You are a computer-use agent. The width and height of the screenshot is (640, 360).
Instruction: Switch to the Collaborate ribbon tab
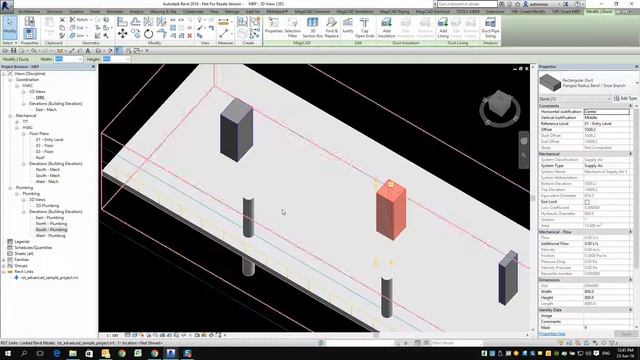pos(193,12)
